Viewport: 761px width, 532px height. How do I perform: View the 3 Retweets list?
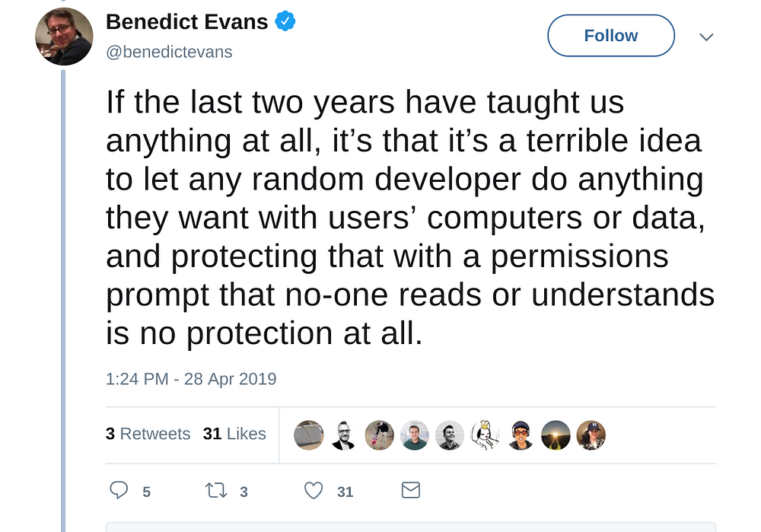(x=148, y=434)
